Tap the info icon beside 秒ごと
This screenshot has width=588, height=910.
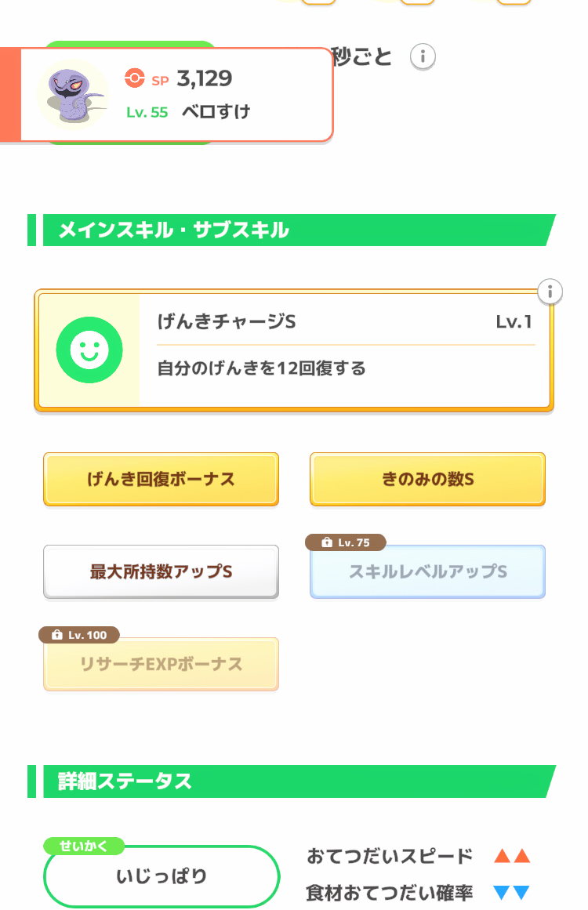(423, 56)
